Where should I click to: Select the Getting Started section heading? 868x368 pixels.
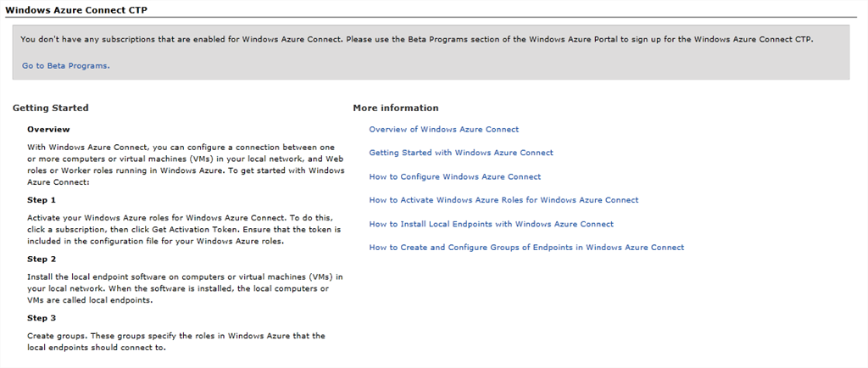pos(50,108)
